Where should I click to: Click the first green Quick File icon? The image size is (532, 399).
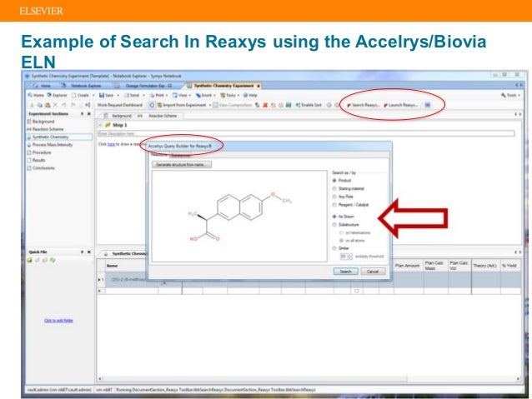pos(29,260)
